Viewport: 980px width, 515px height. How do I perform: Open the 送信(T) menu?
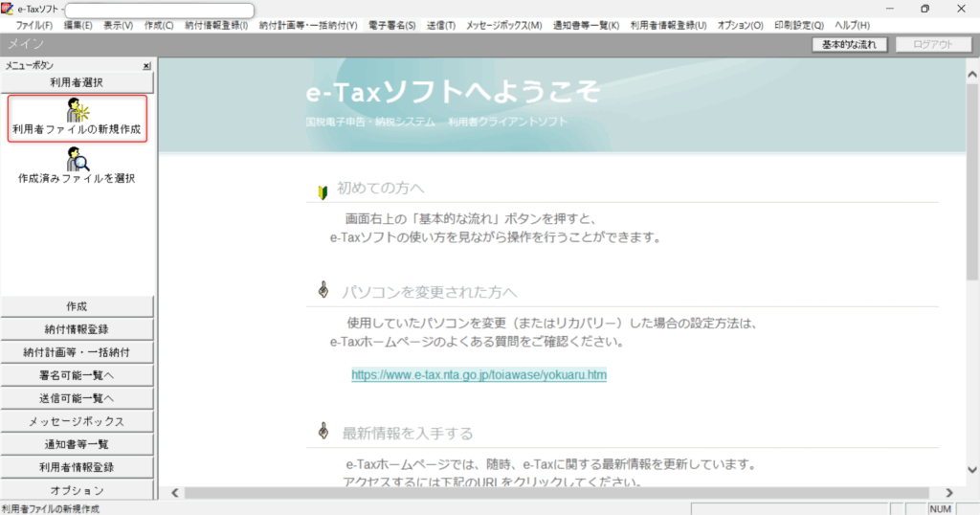(440, 26)
